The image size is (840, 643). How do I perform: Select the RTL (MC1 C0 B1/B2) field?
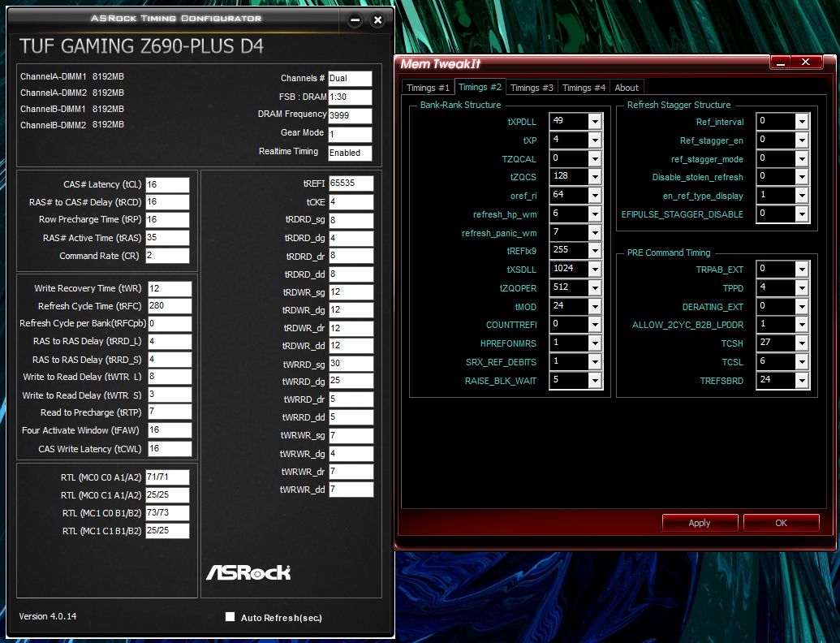(x=168, y=513)
